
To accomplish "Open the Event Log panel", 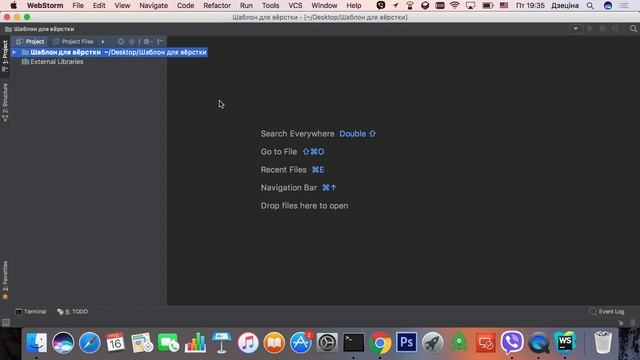I will click(x=607, y=311).
